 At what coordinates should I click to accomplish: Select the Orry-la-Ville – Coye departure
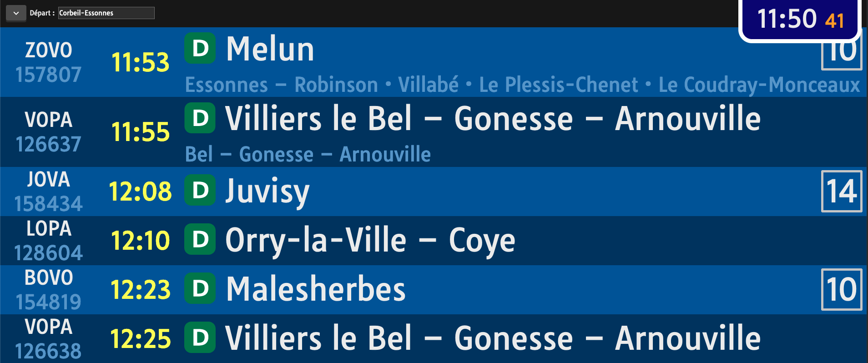[434, 241]
